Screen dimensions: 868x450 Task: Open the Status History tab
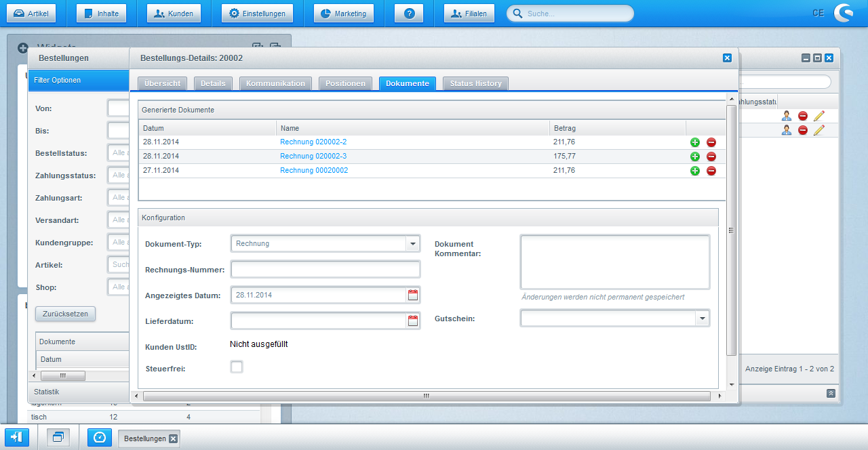point(475,83)
